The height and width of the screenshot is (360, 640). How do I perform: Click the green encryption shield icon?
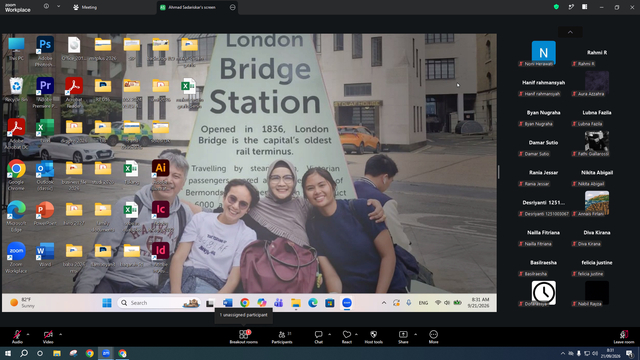[556, 7]
